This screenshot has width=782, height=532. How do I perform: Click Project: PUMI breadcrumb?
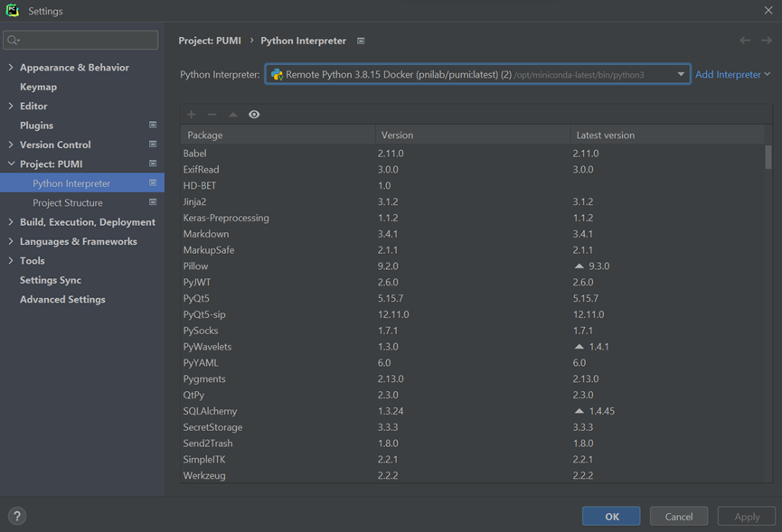[x=210, y=41]
